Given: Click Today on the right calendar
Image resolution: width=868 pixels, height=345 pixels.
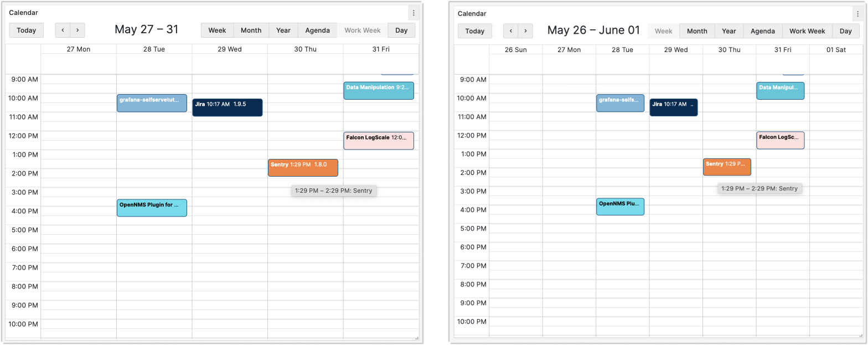Looking at the screenshot, I should (x=474, y=30).
